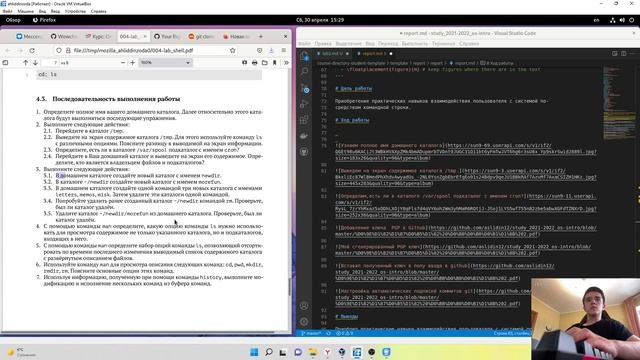Open VS Code Run and Debug view
Viewport: 640px width, 360px height.
click(x=304, y=104)
